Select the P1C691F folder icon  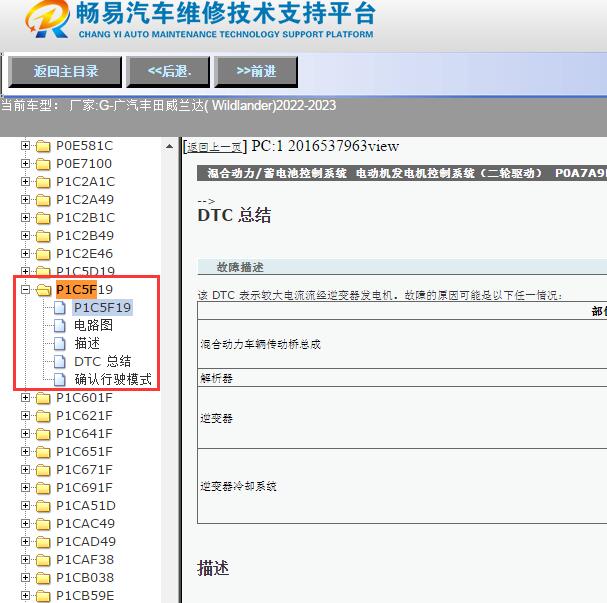43,488
